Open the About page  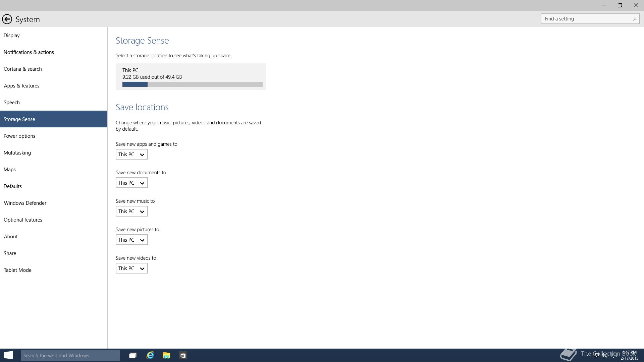tap(54, 236)
